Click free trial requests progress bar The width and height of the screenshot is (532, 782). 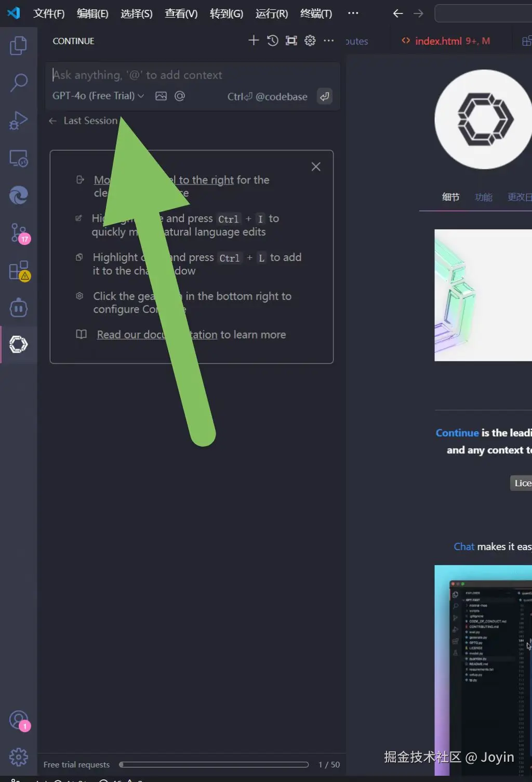(214, 765)
